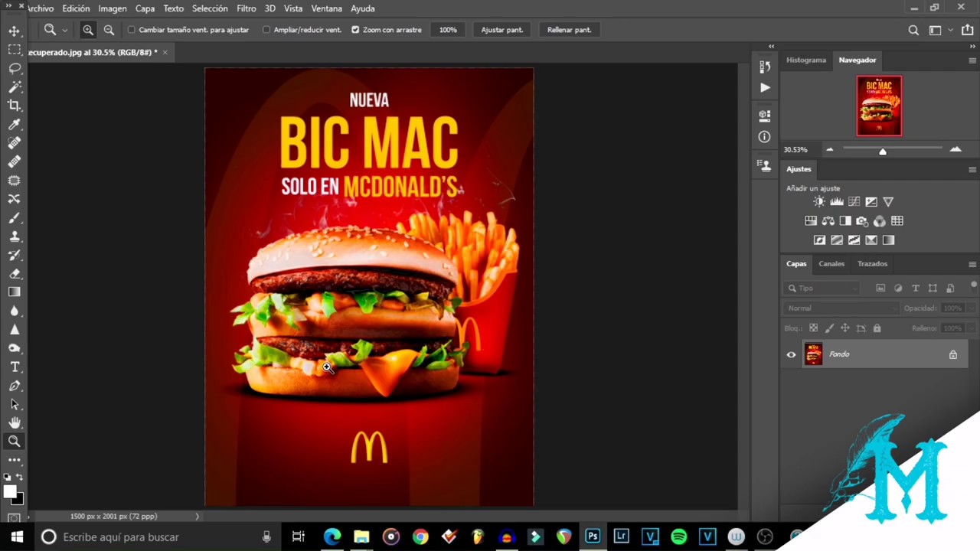Open the Filtro menu
Screen dimensions: 980x551
[247, 8]
